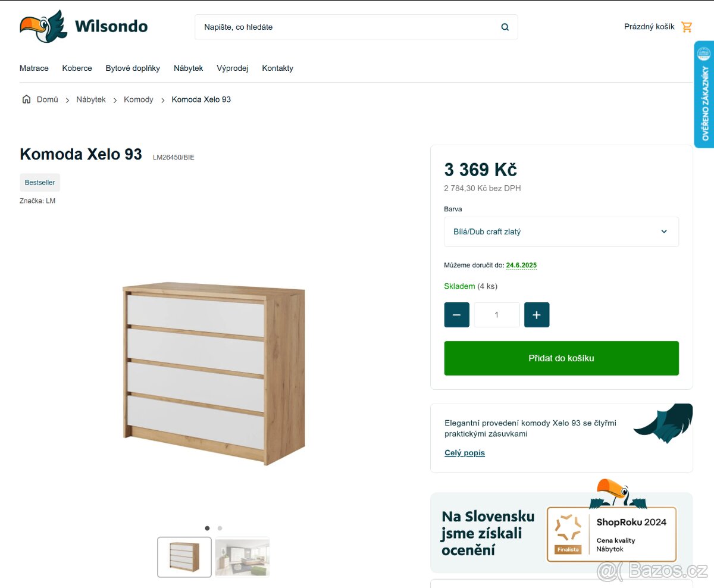Click the home icon in breadcrumbs
This screenshot has height=588, width=714.
(x=26, y=99)
